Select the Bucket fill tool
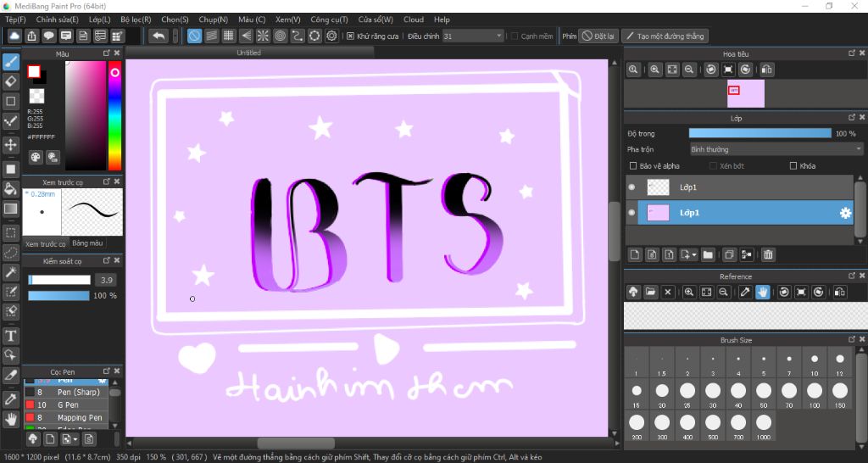Viewport: 868px width, 463px height. [11, 188]
